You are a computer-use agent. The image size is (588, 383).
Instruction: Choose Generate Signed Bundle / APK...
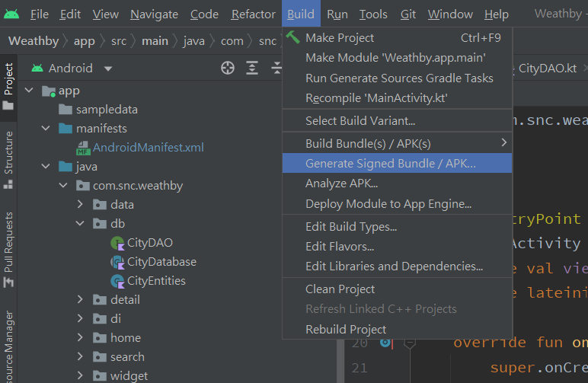point(397,163)
